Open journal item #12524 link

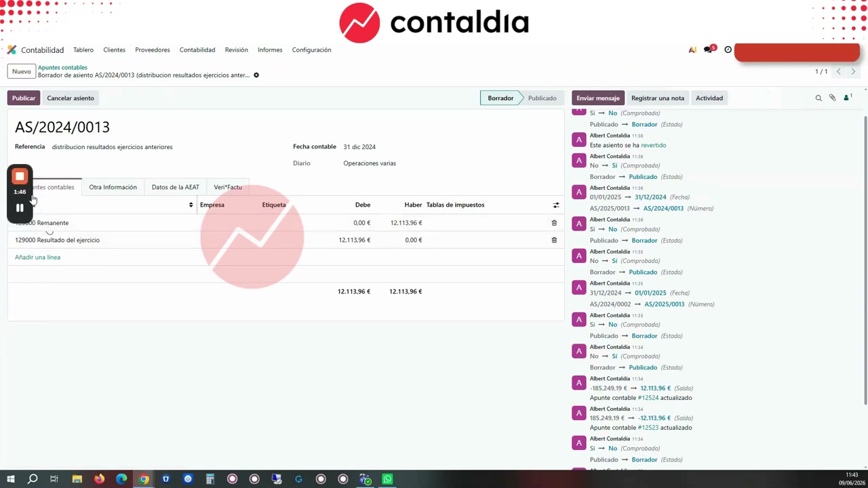pyautogui.click(x=649, y=398)
